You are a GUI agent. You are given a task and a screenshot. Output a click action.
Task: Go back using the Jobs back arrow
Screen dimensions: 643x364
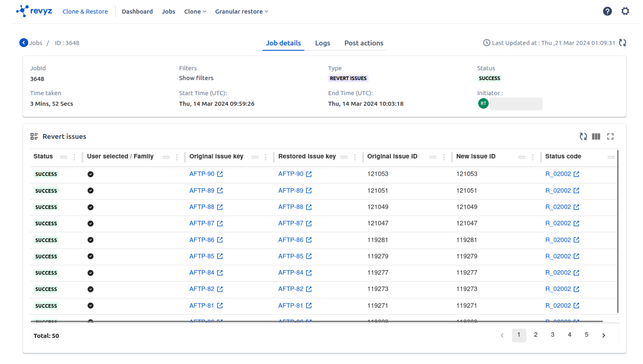click(24, 43)
